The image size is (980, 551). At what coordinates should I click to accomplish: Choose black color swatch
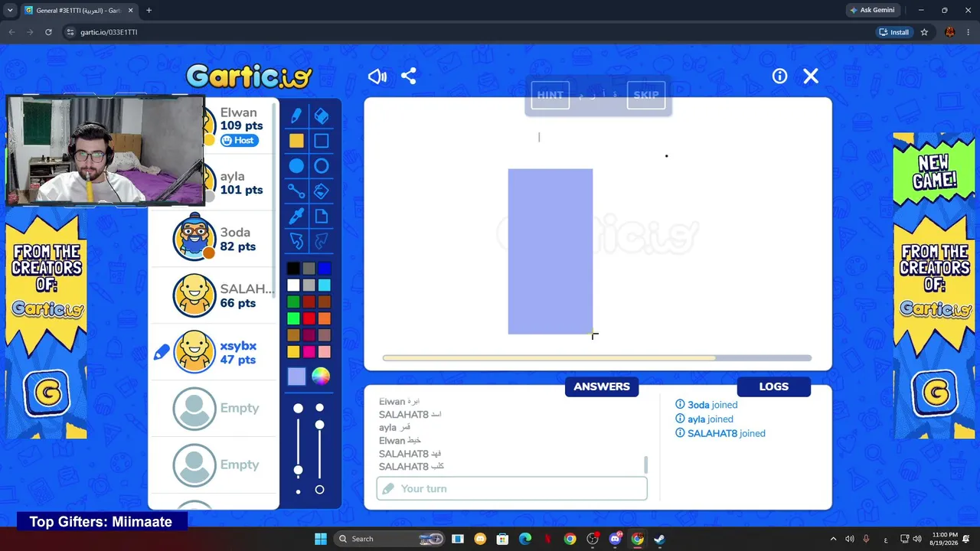point(293,269)
